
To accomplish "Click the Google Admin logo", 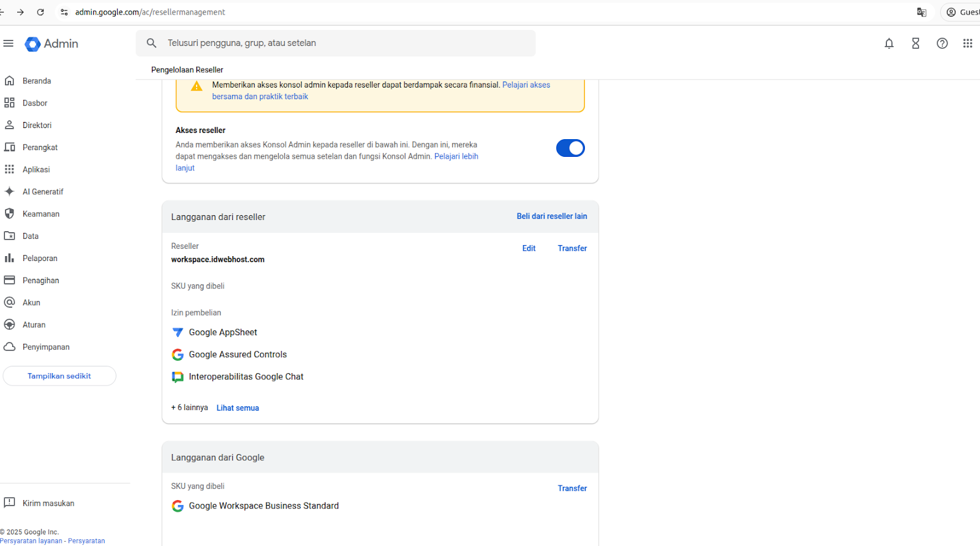I will [x=51, y=44].
